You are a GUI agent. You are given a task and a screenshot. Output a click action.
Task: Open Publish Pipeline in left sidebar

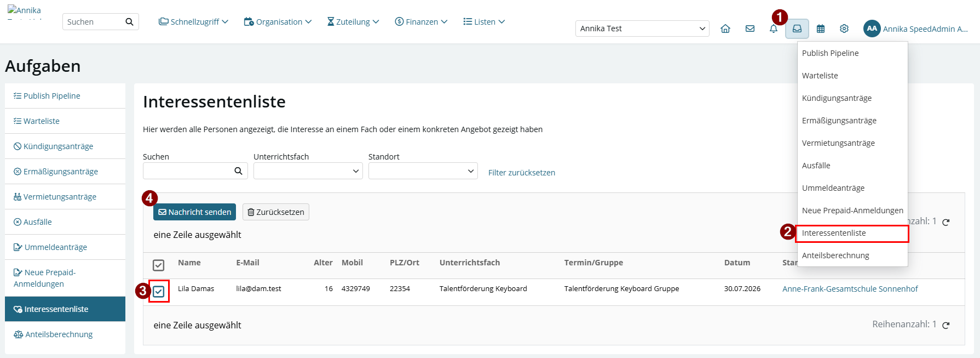[65, 96]
